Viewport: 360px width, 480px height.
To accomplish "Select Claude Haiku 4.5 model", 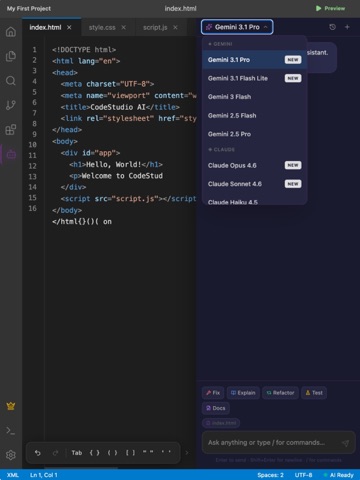I will [x=254, y=201].
